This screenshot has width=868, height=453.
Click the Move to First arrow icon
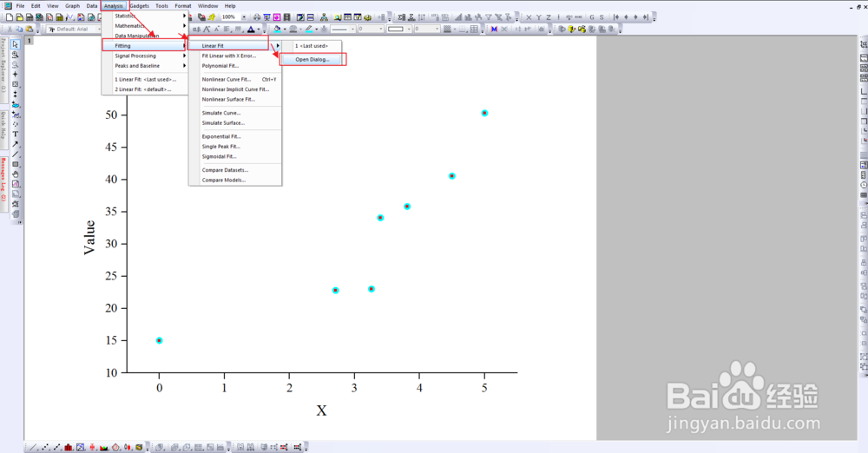[x=616, y=17]
